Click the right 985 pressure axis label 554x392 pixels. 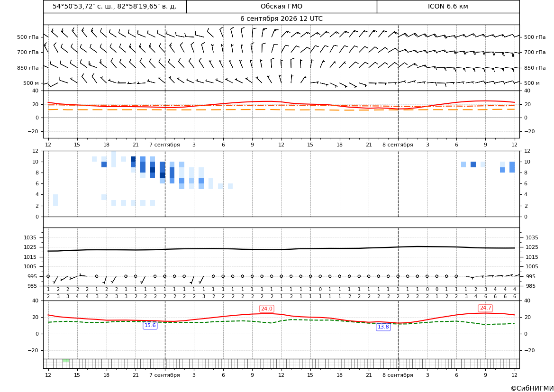pos(532,286)
